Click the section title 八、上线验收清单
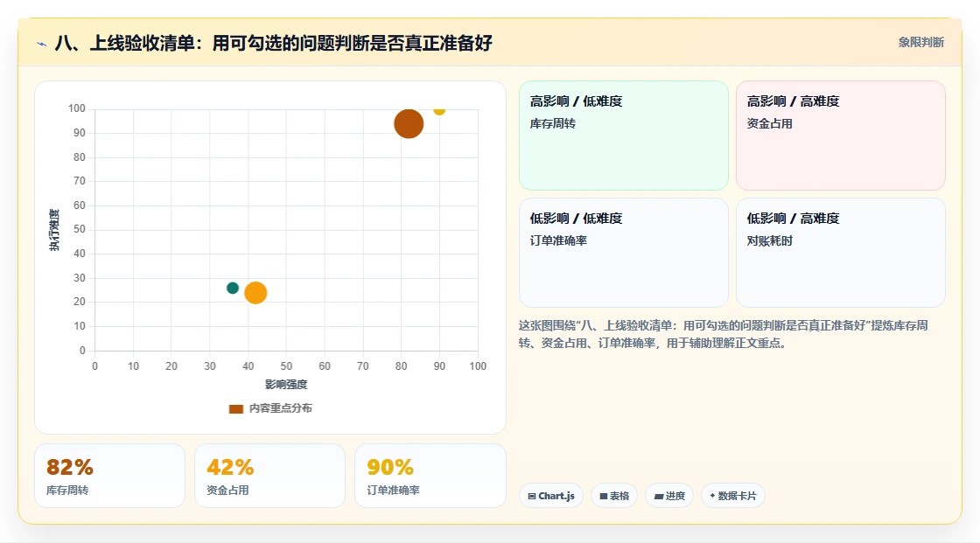Image resolution: width=980 pixels, height=543 pixels. click(274, 43)
